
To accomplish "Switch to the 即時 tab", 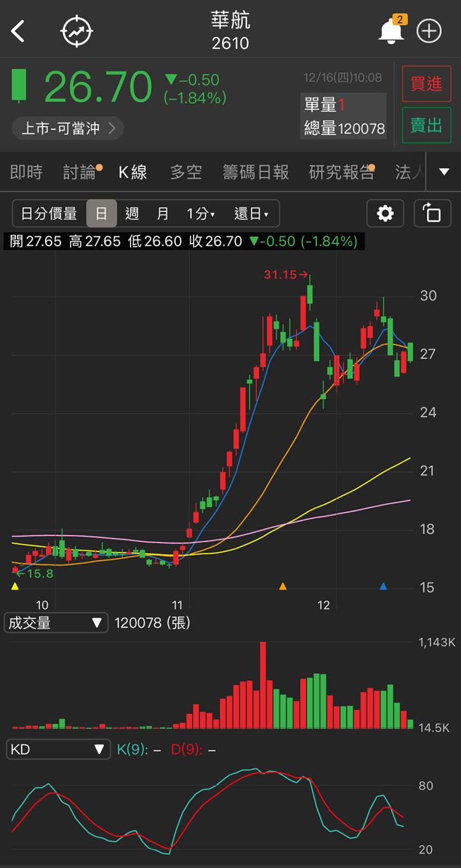I will [26, 172].
